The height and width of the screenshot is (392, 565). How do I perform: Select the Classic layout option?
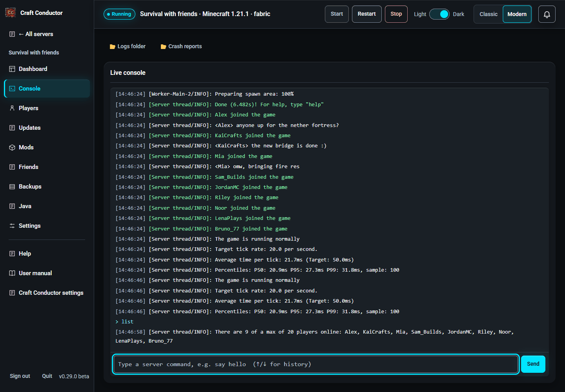coord(488,14)
